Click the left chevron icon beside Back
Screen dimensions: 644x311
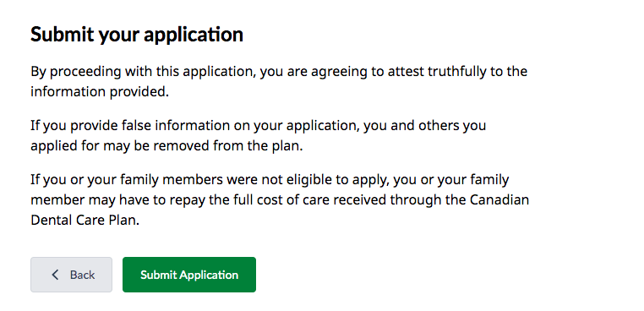(56, 275)
